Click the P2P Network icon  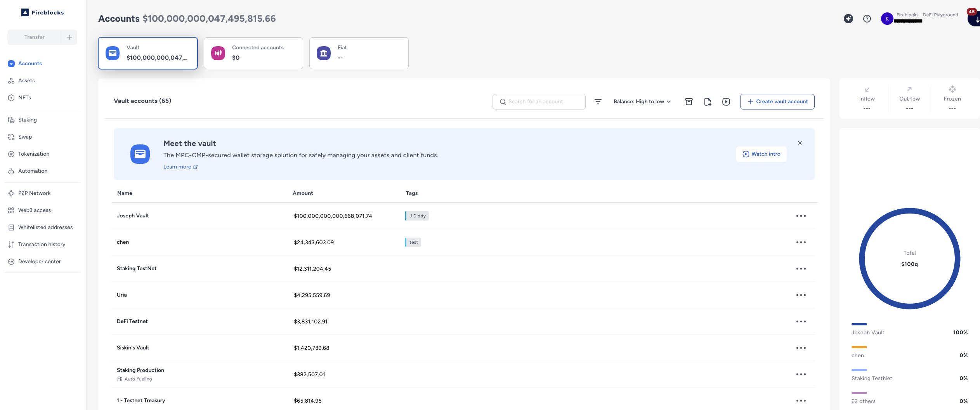pyautogui.click(x=11, y=193)
